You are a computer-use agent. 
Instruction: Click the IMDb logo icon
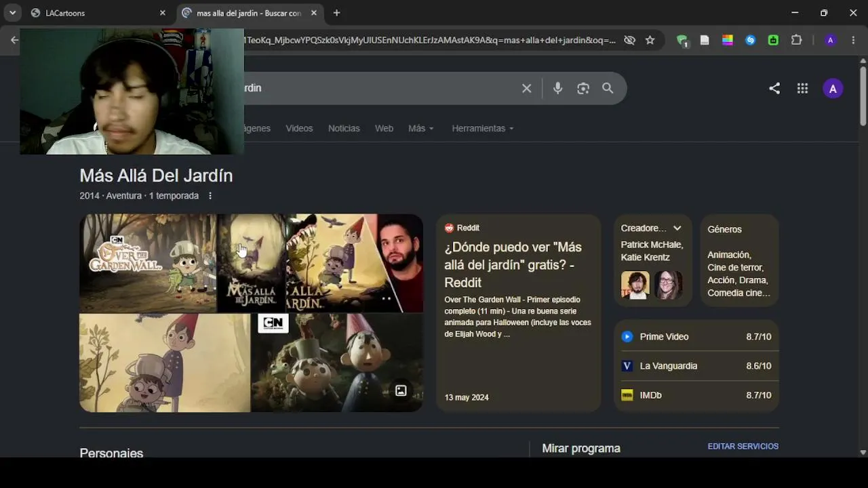coord(627,395)
